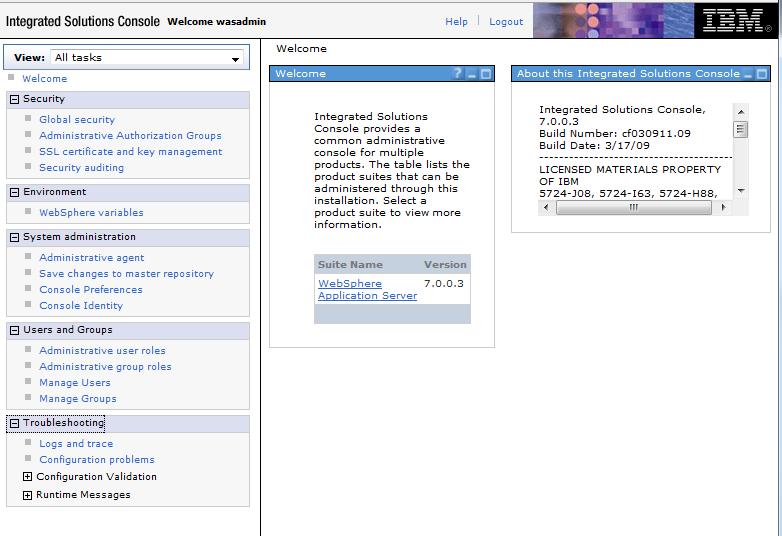Expand the Configuration Validation node
The image size is (782, 536).
pos(27,477)
